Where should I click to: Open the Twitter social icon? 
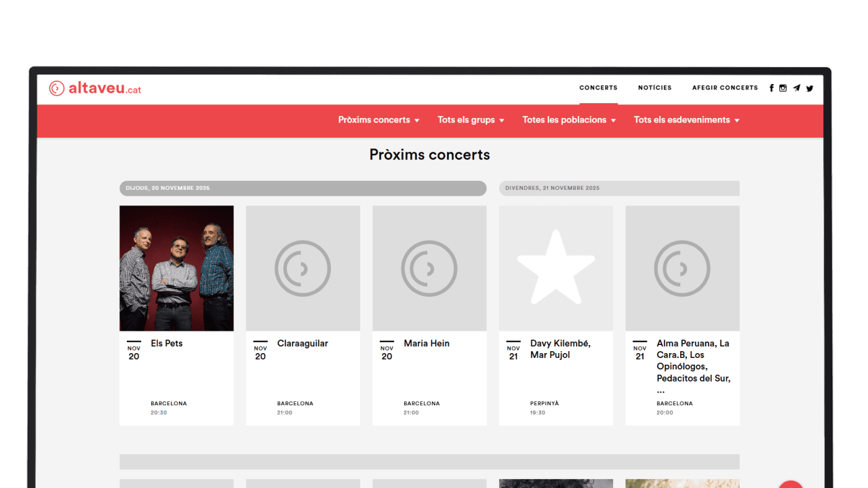pyautogui.click(x=810, y=88)
